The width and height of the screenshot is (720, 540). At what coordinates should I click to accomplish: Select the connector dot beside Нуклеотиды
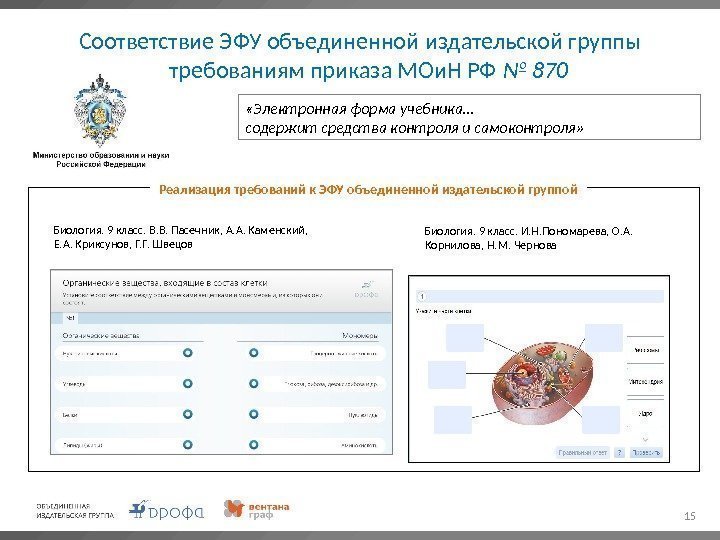[x=253, y=414]
